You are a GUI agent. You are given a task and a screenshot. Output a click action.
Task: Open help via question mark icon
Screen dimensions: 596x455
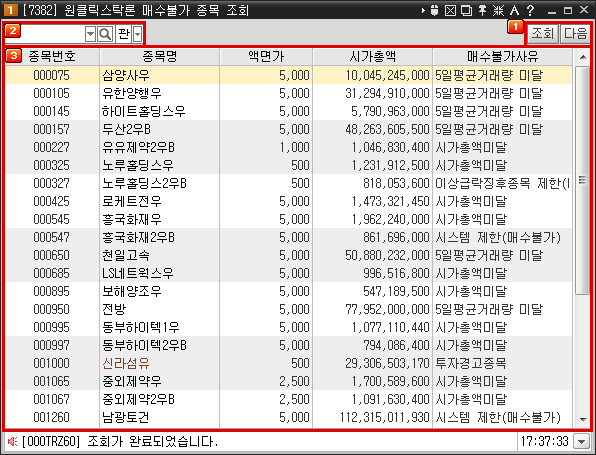[x=530, y=10]
